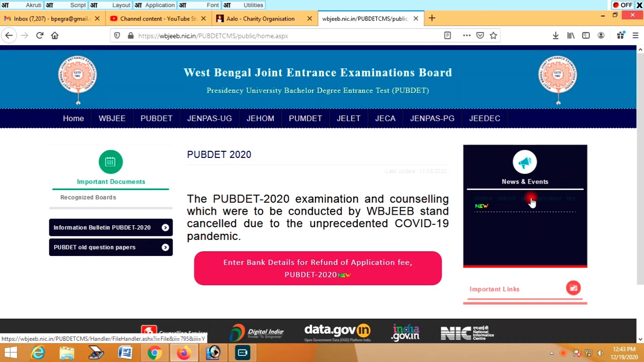Click the green calendar Important Documents icon
This screenshot has width=644, height=362.
coord(111,162)
